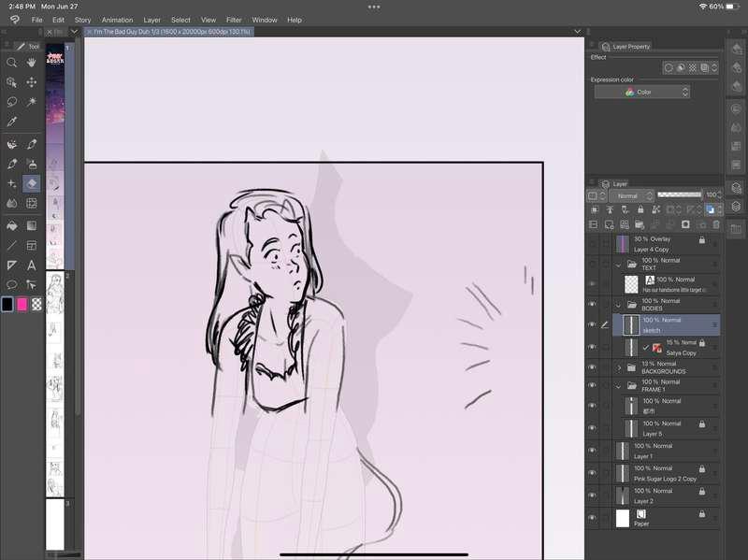Image resolution: width=748 pixels, height=560 pixels.
Task: Select the Ruler tool
Action: 12,266
